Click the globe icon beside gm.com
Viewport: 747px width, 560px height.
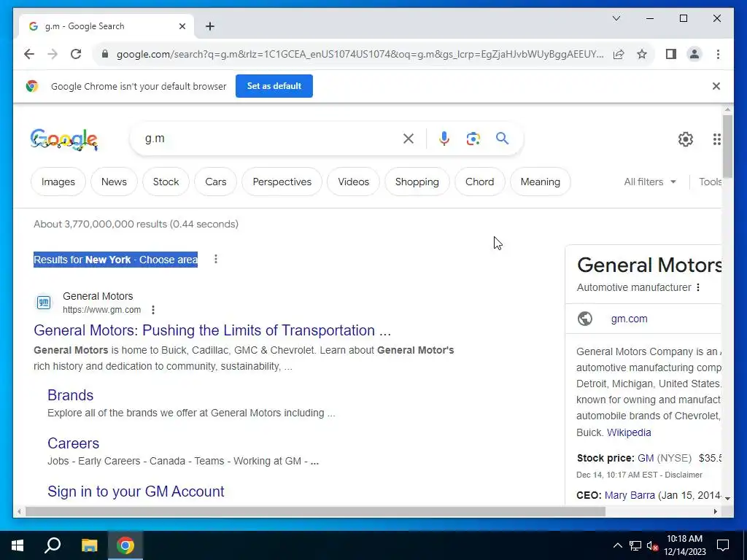pos(585,319)
